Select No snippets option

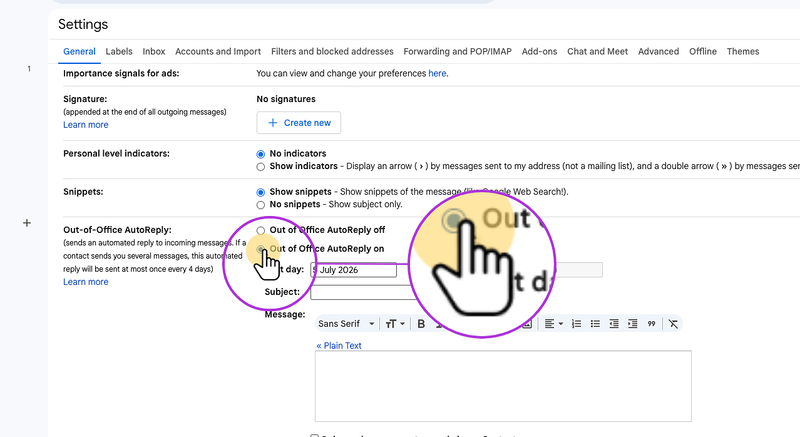tap(261, 205)
